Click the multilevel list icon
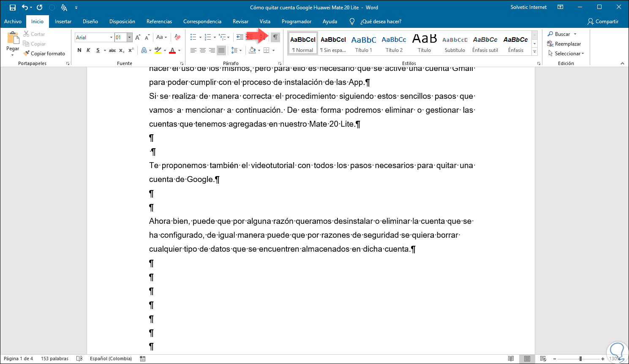 click(222, 38)
